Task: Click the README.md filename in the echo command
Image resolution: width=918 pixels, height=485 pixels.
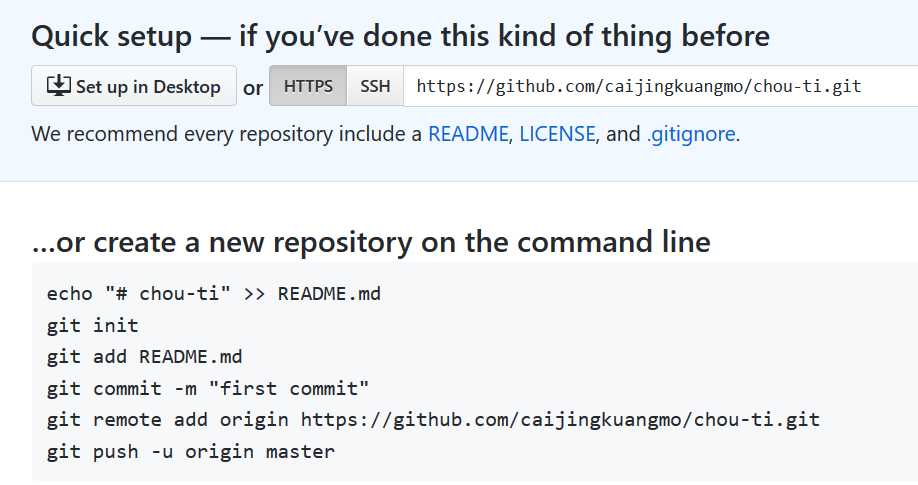Action: pyautogui.click(x=329, y=293)
